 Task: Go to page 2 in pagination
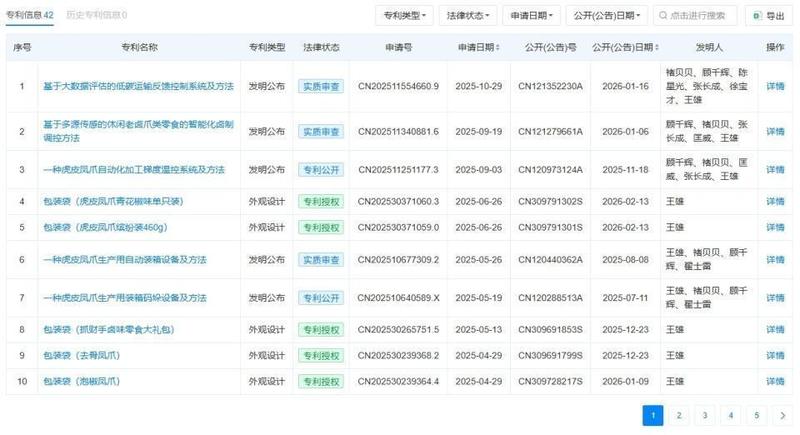point(679,415)
